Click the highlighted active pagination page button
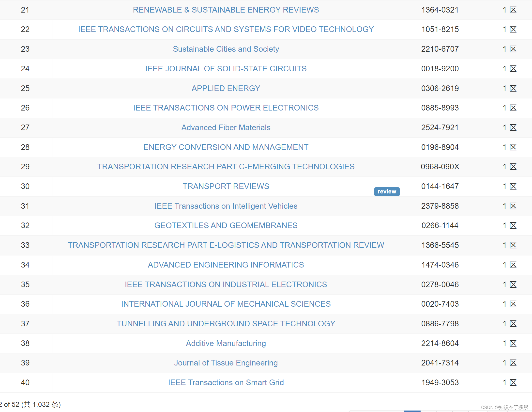The height and width of the screenshot is (412, 532). coord(412,411)
